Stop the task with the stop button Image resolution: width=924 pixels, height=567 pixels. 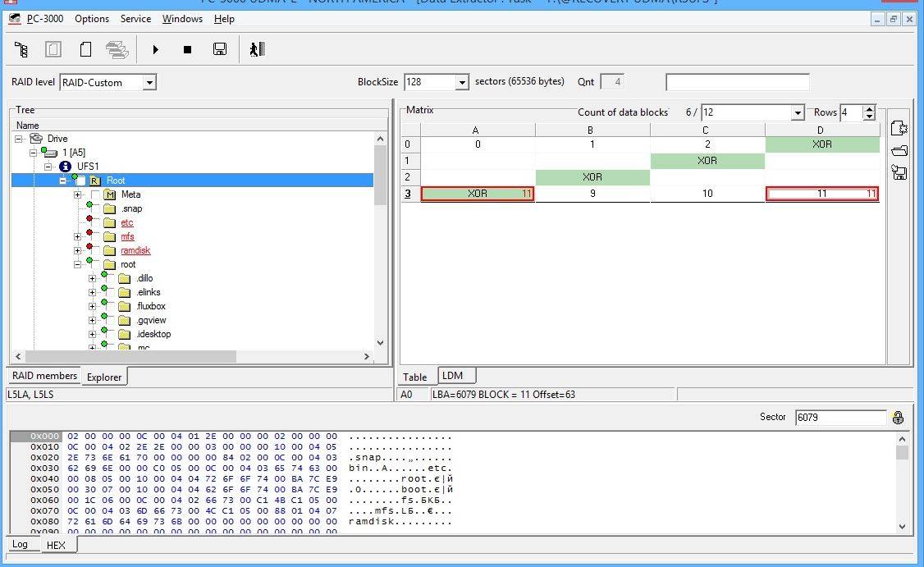(187, 49)
